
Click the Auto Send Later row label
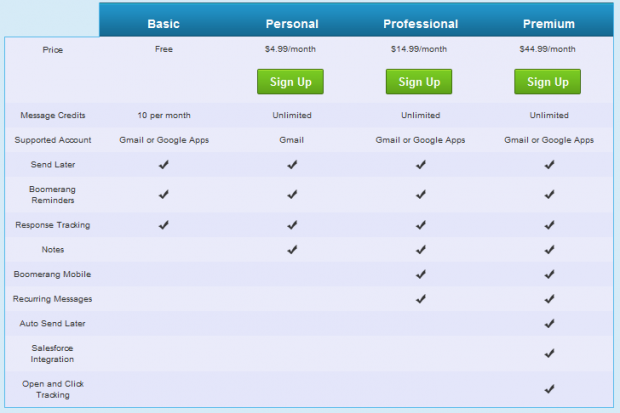[52, 324]
